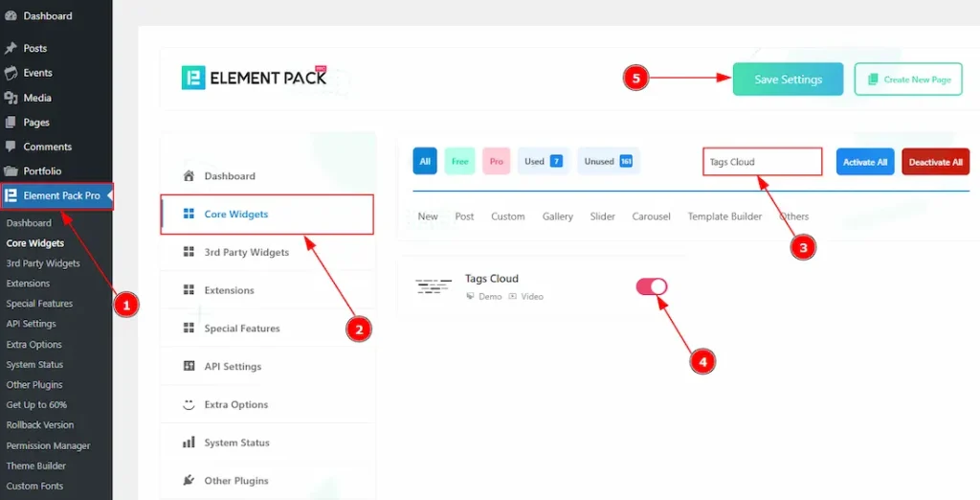Click the page icon in Create New Page
Screen dimensions: 980x500
(873, 80)
